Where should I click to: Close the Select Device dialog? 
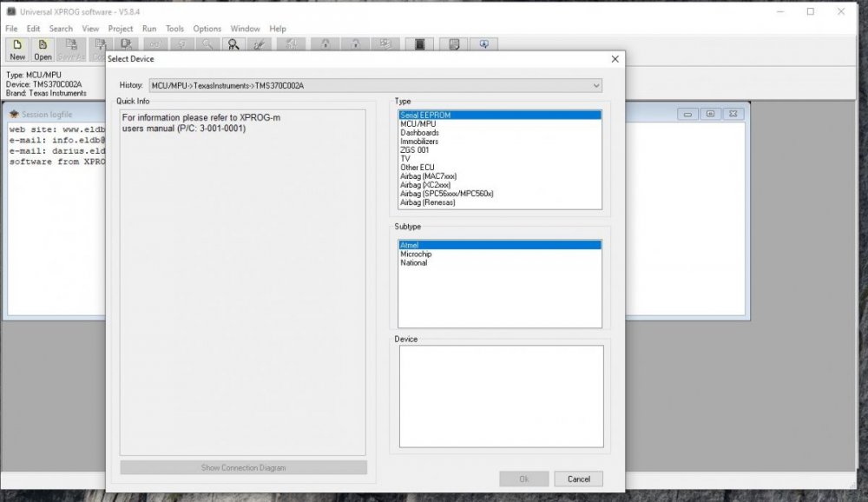pos(615,59)
